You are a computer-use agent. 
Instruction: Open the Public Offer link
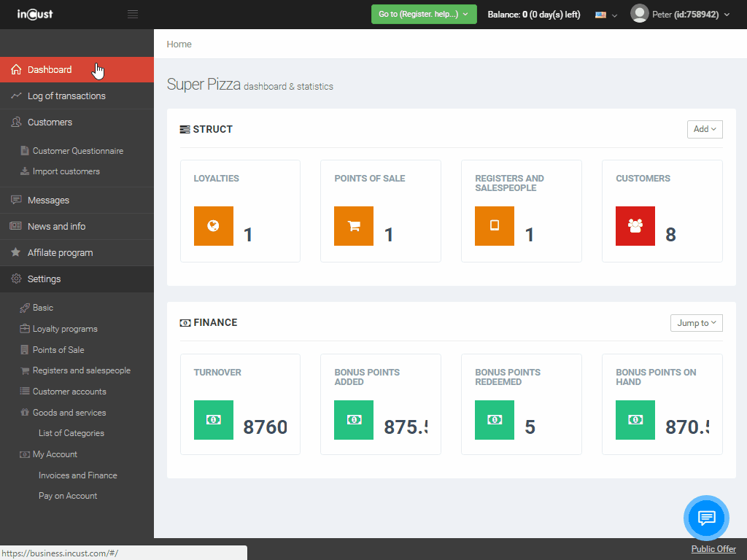pyautogui.click(x=713, y=549)
